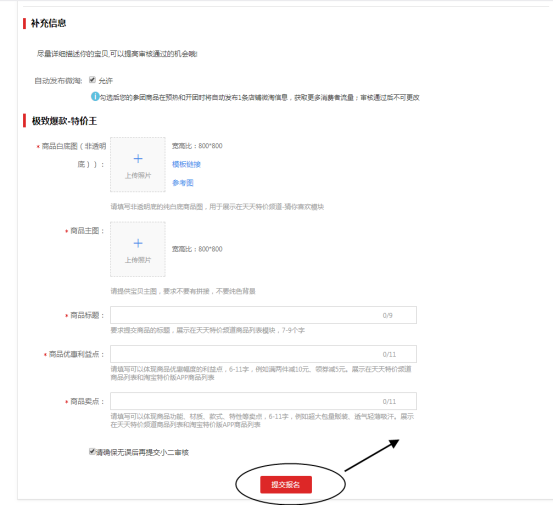Viewport: 553px width, 505px height.
Task: Click the plus icon for 商品主图 upload
Action: (138, 243)
